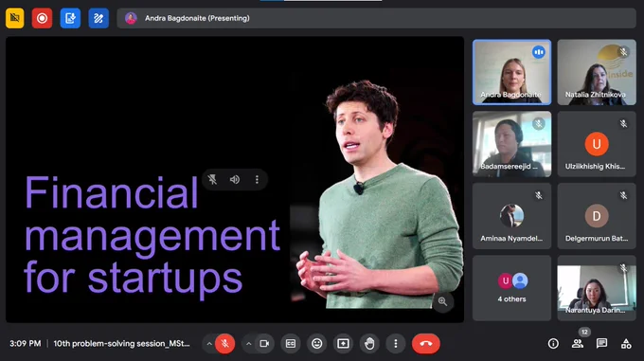Screen dimensions: 644x361
Task: Unmute the red microphone button
Action: coord(225,343)
